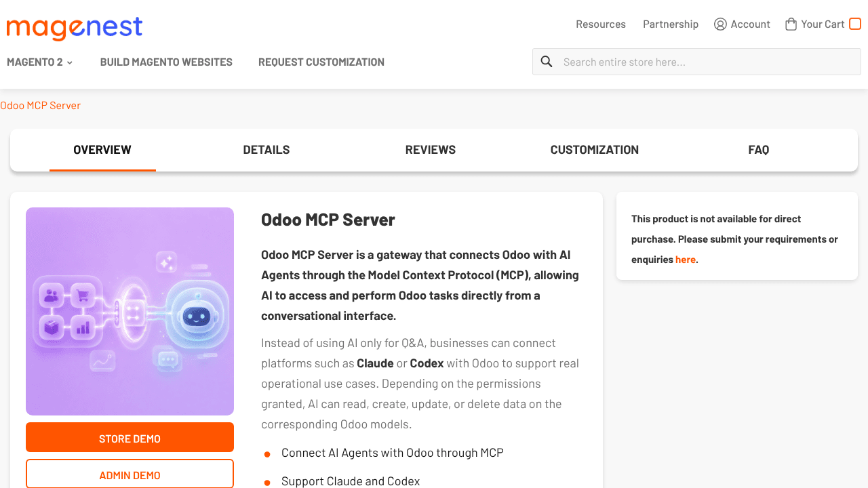Click the orange 'here' enquiry link
The height and width of the screenshot is (488, 868).
pos(686,260)
